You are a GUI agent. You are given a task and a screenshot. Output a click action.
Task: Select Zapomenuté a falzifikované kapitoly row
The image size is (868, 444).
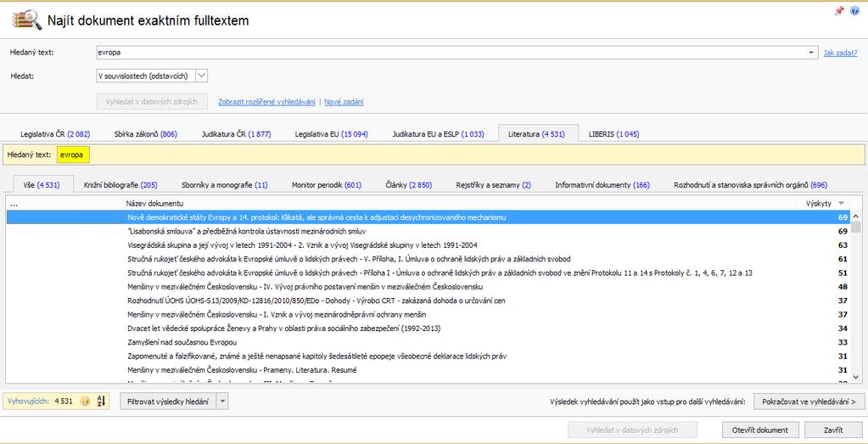click(x=428, y=356)
